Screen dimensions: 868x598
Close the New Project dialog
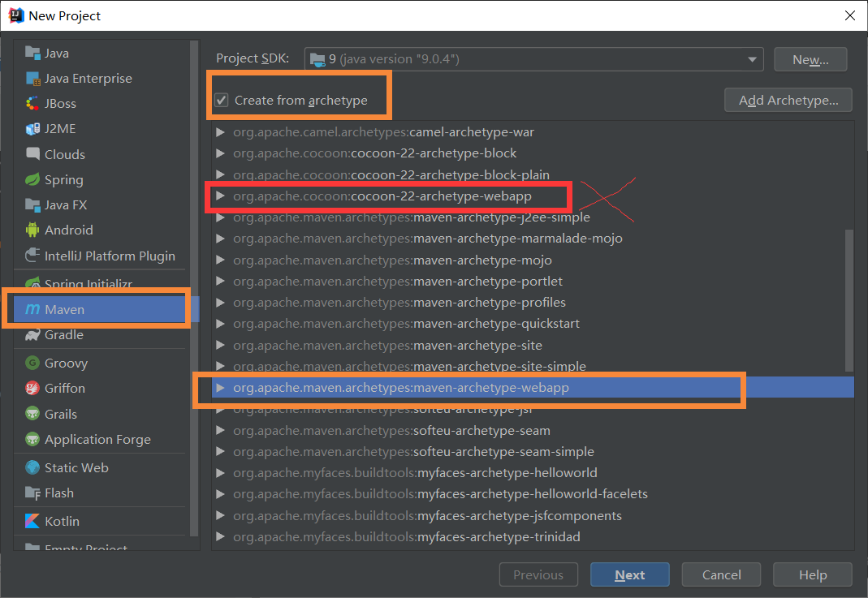pyautogui.click(x=850, y=15)
